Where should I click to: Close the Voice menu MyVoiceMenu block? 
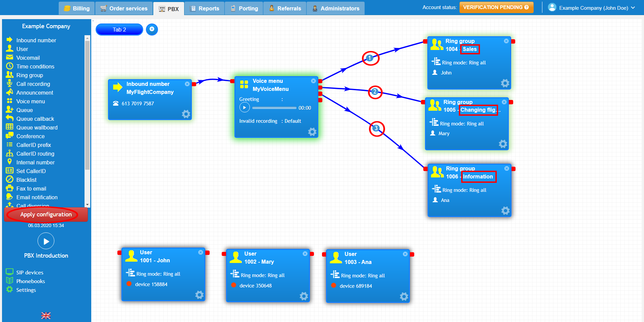click(313, 81)
